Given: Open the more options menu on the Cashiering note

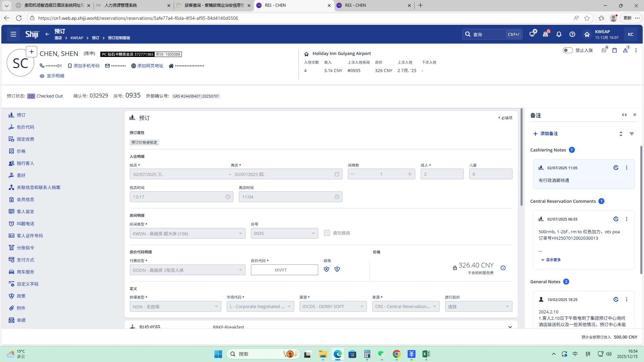Looking at the screenshot, I should tap(627, 168).
